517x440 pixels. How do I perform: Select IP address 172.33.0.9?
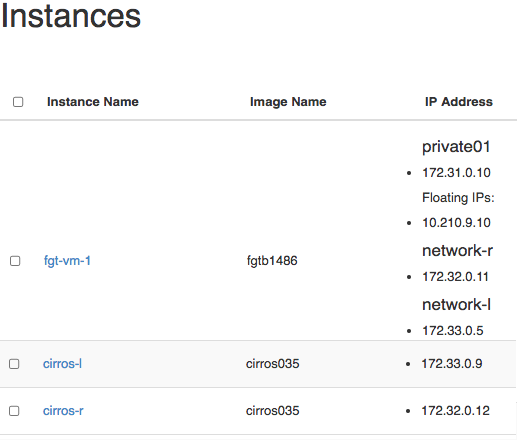tap(452, 364)
